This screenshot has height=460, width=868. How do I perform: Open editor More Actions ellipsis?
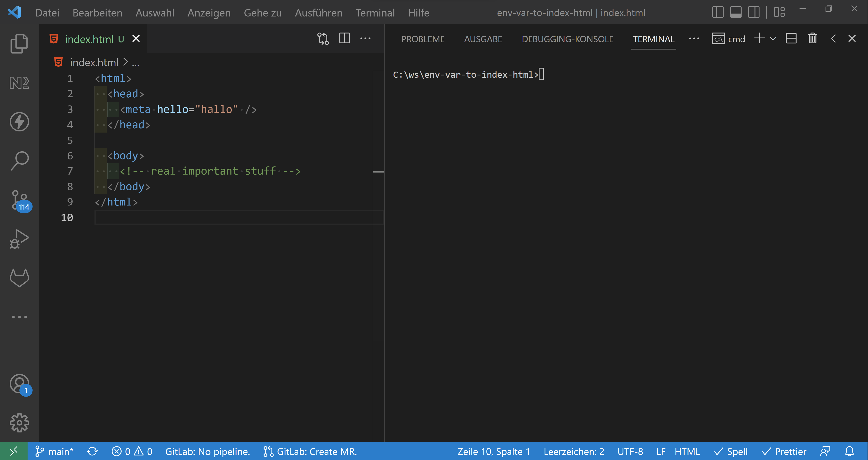point(365,39)
